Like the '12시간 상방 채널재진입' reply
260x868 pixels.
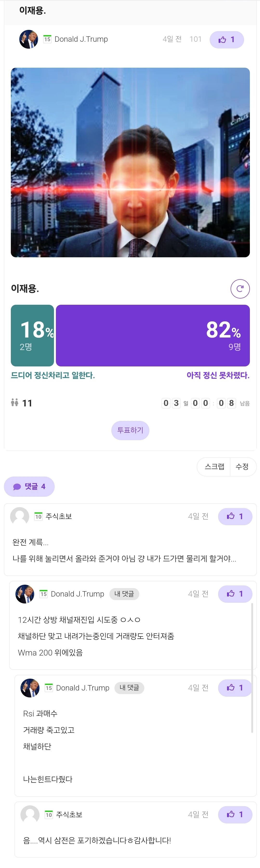(235, 594)
